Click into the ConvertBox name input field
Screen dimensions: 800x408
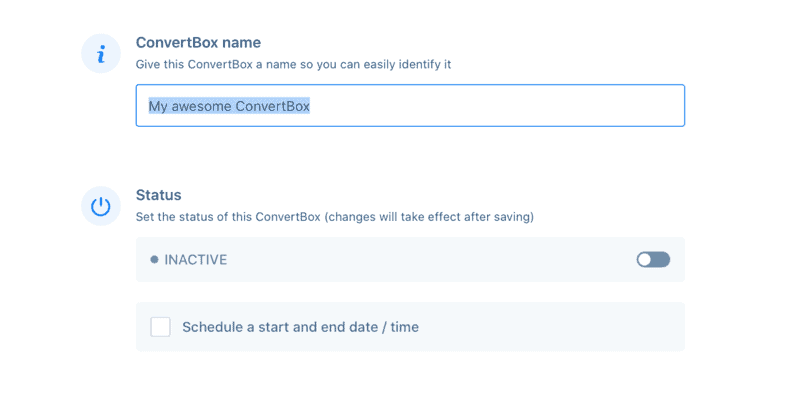click(x=410, y=106)
